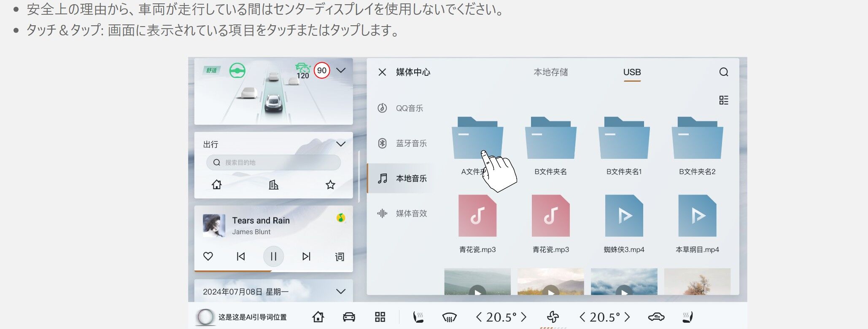Click the 搜索目的地 search field
The width and height of the screenshot is (868, 329).
point(273,163)
